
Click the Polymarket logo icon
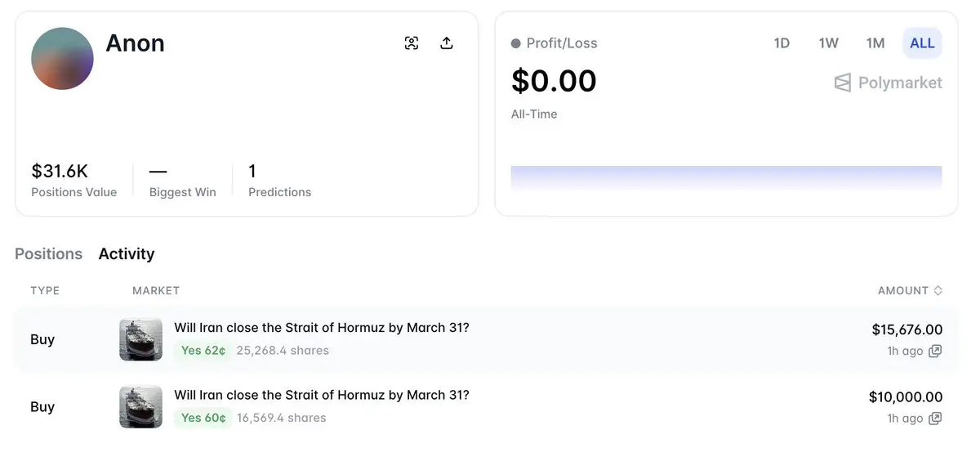843,83
